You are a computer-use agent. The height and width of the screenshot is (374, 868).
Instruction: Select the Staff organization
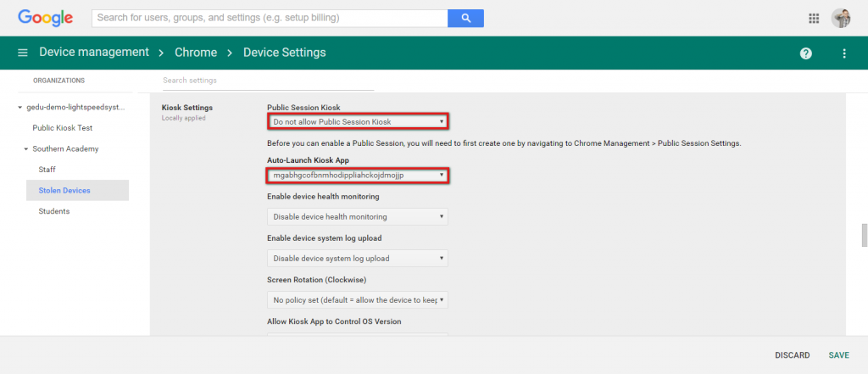coord(47,170)
